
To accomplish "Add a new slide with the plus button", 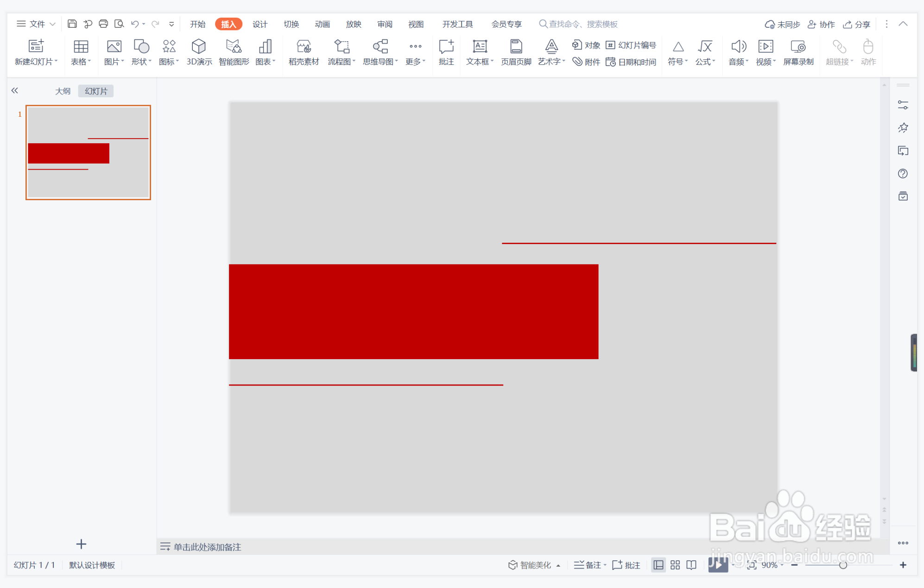I will tap(81, 544).
